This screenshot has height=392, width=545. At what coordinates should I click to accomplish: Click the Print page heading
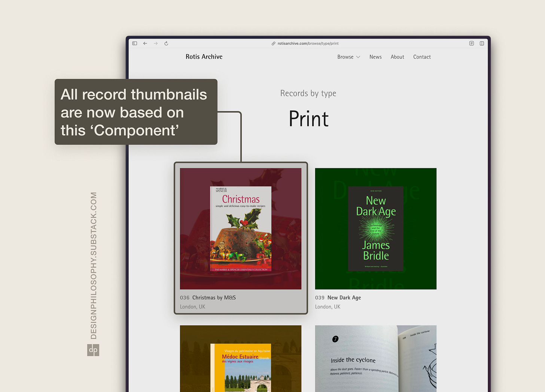coord(308,119)
